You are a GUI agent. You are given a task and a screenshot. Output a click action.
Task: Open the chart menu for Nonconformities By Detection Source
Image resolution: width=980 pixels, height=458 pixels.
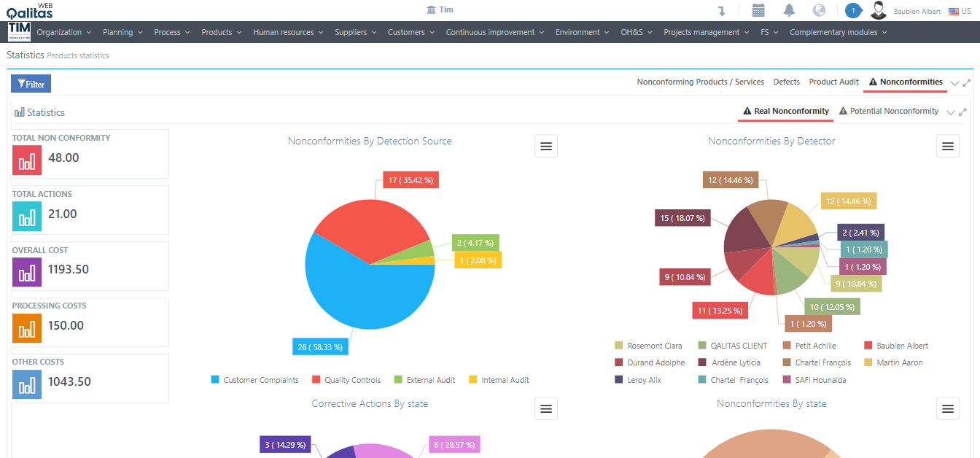pos(545,146)
